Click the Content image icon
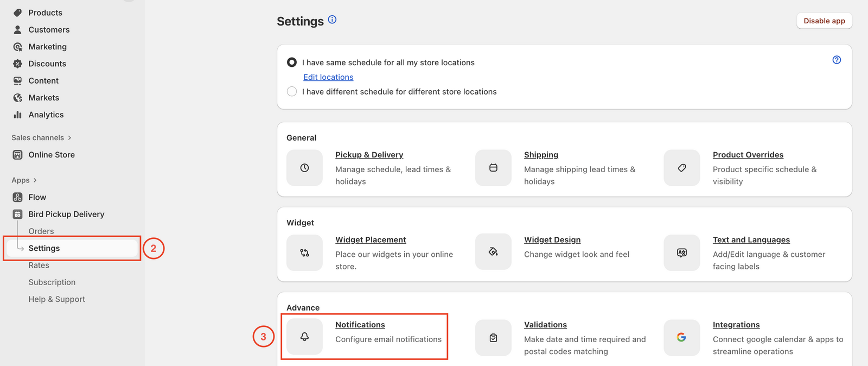This screenshot has width=868, height=366. tap(18, 80)
